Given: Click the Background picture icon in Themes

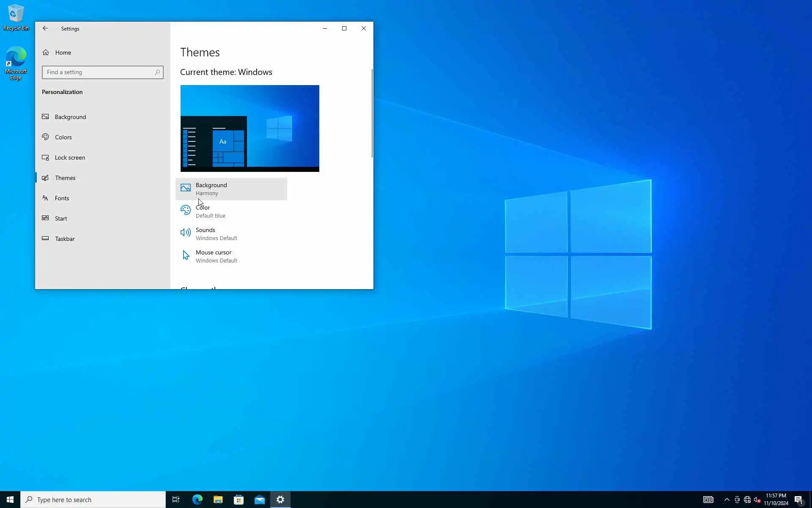Looking at the screenshot, I should click(185, 188).
